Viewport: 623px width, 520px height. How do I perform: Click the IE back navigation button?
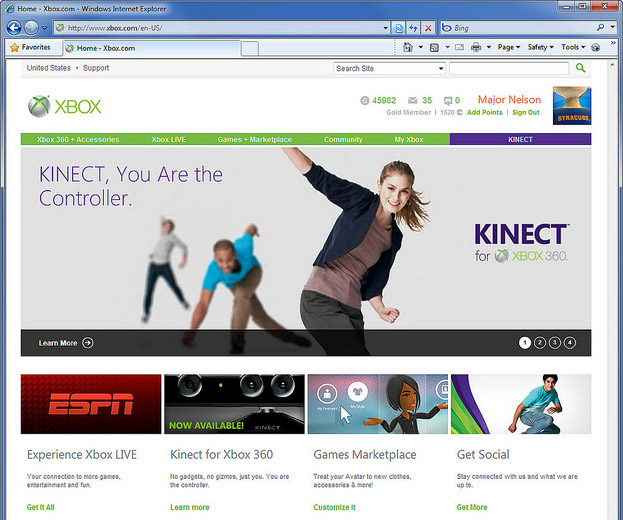(14, 28)
